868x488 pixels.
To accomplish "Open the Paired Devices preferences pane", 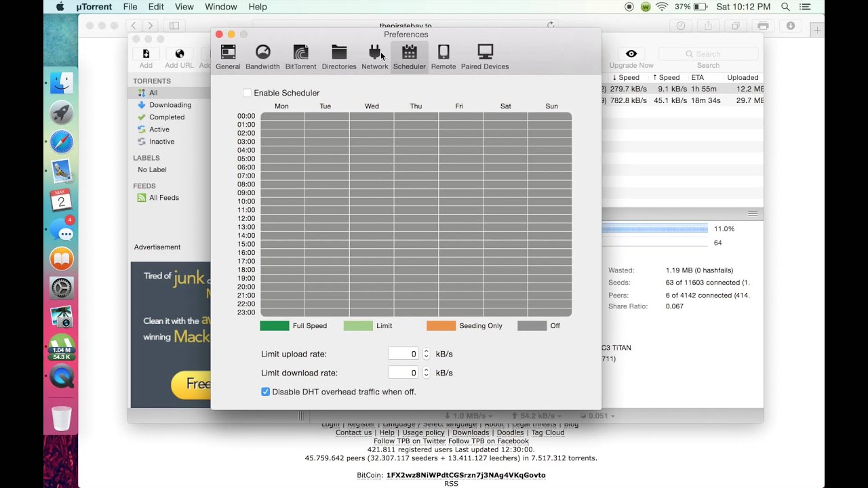I will [485, 57].
